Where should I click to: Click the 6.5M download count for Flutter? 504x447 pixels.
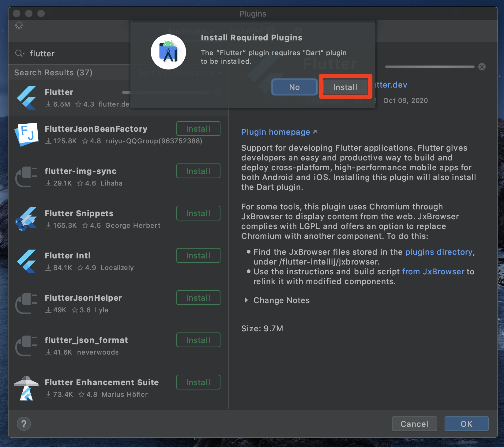[58, 104]
